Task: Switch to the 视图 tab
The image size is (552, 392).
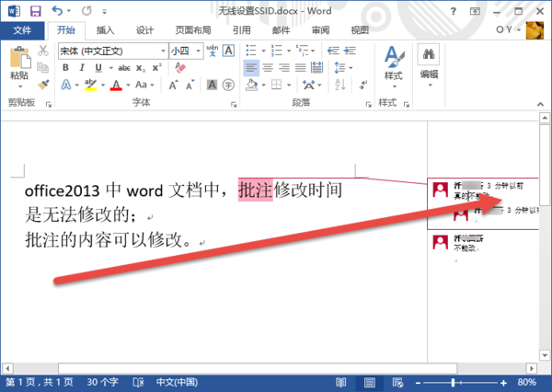Action: [x=360, y=30]
